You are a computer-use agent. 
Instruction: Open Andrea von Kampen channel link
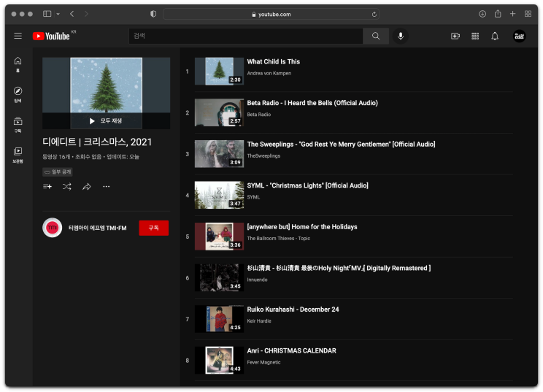(269, 74)
